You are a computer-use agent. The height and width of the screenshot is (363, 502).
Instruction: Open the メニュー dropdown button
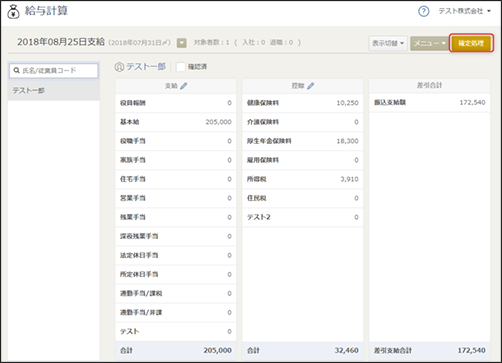[429, 43]
